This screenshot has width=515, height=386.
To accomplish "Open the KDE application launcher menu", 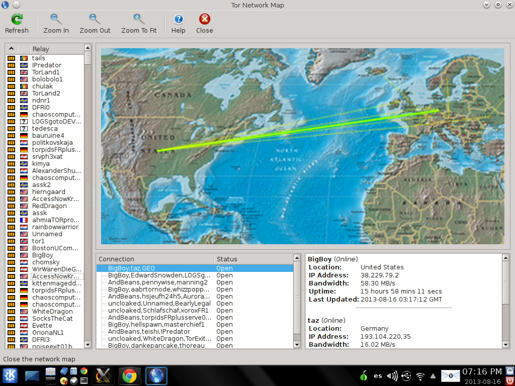I will 10,376.
